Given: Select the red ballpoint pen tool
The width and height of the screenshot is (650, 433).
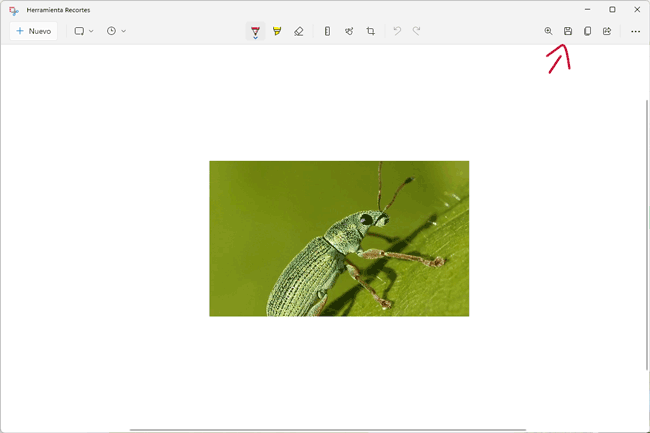Looking at the screenshot, I should (x=255, y=31).
